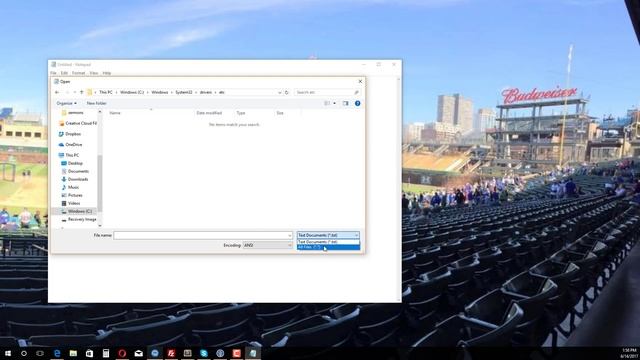
Task: Open FileZilla from the taskbar
Action: pyautogui.click(x=171, y=353)
